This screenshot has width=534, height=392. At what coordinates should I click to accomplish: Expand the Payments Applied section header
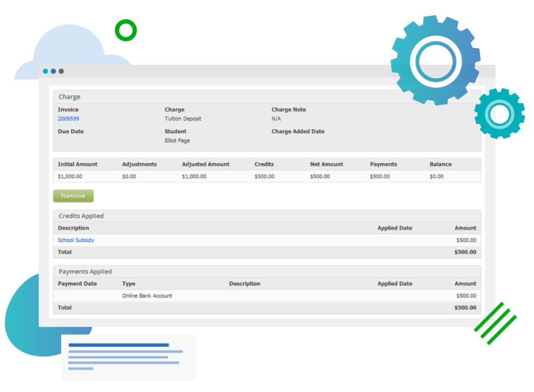pyautogui.click(x=85, y=272)
